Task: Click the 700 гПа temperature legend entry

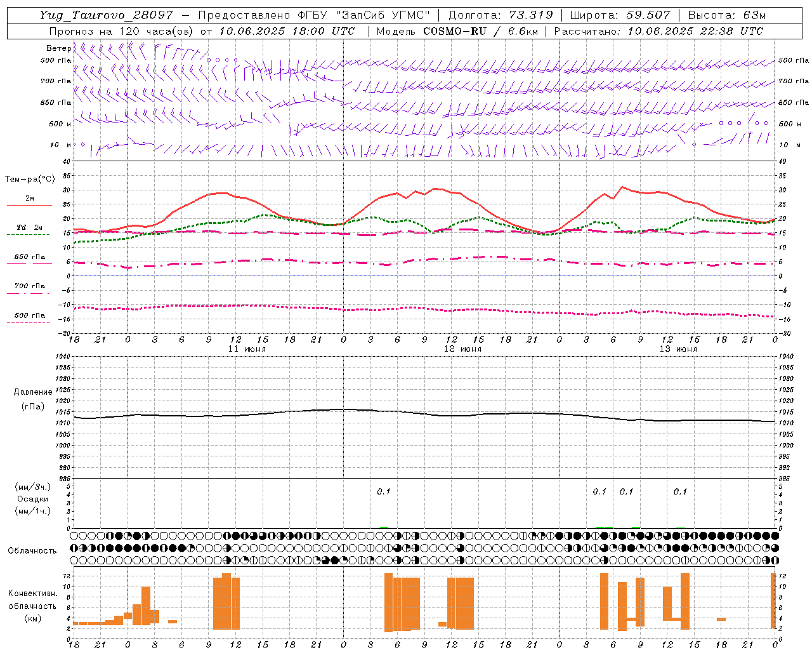Action: coord(29,286)
